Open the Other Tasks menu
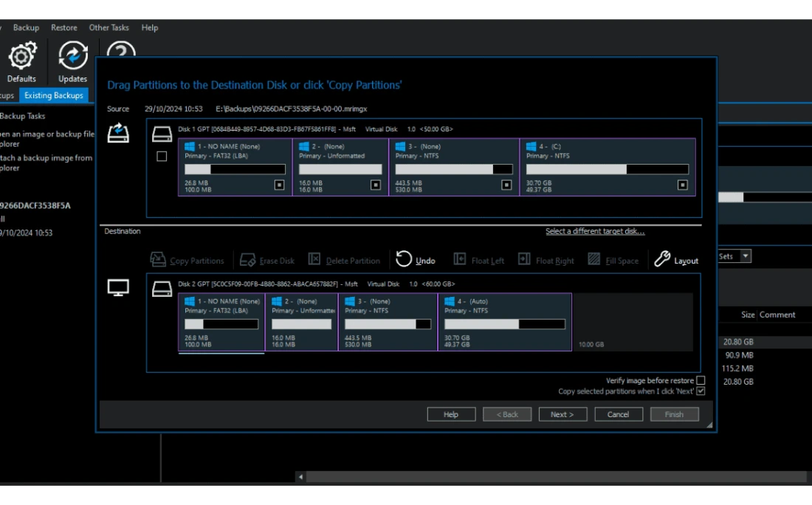 coord(109,28)
